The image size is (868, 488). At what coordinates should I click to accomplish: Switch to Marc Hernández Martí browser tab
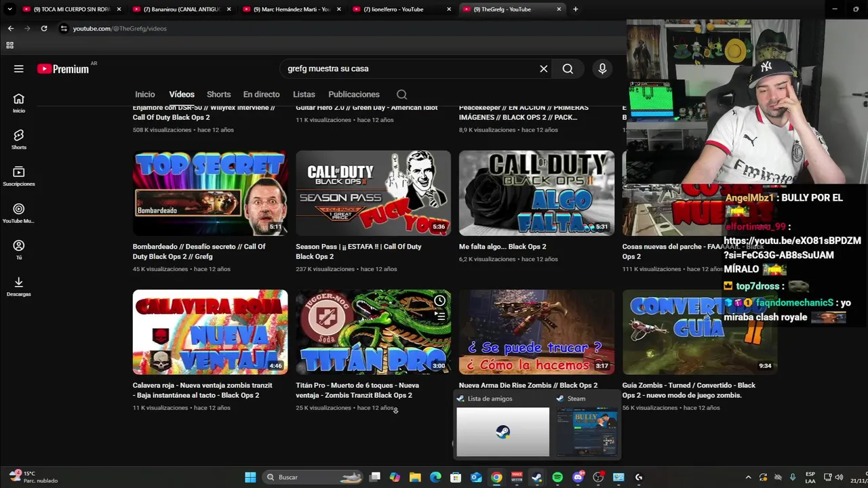(x=292, y=9)
